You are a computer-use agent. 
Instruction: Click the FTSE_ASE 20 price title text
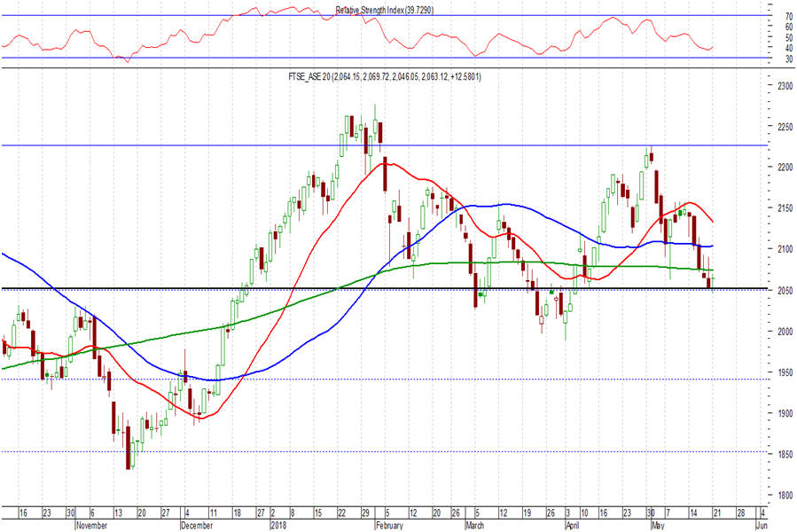tap(385, 77)
